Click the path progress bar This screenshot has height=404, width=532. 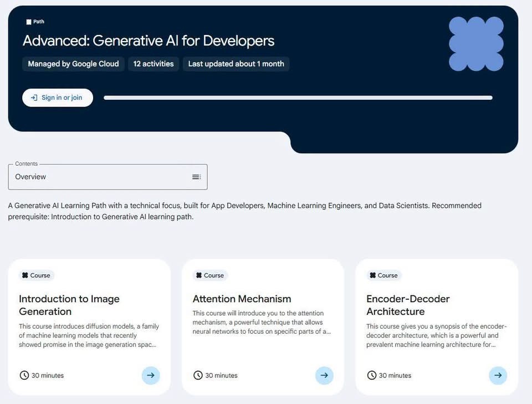click(298, 98)
